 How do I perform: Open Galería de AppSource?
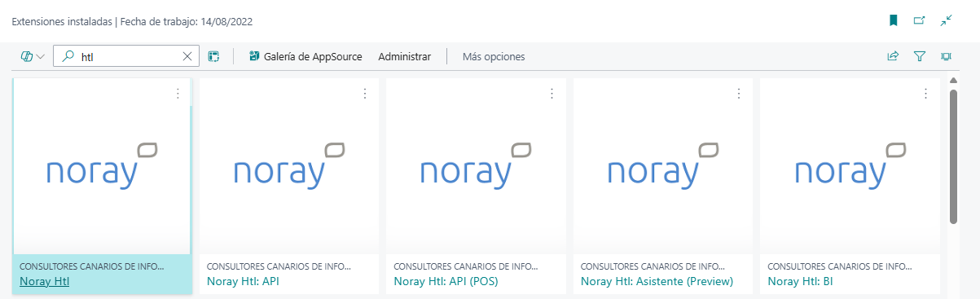point(305,56)
